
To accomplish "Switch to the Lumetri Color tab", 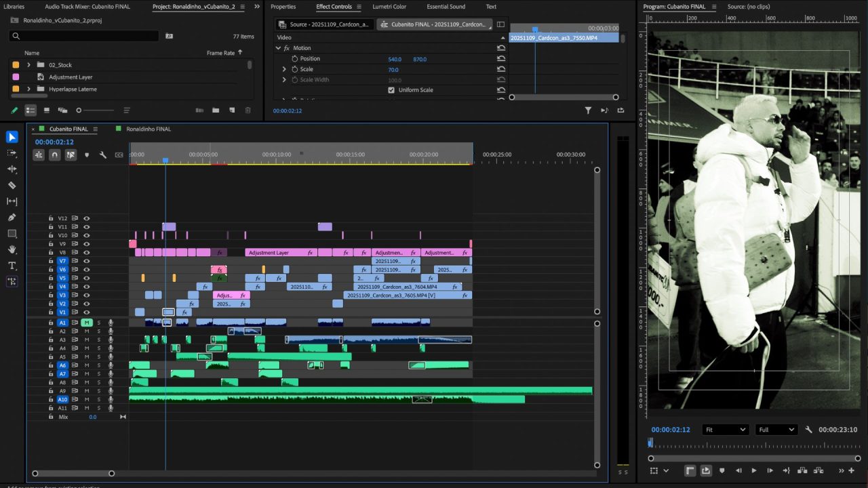I will pyautogui.click(x=389, y=7).
